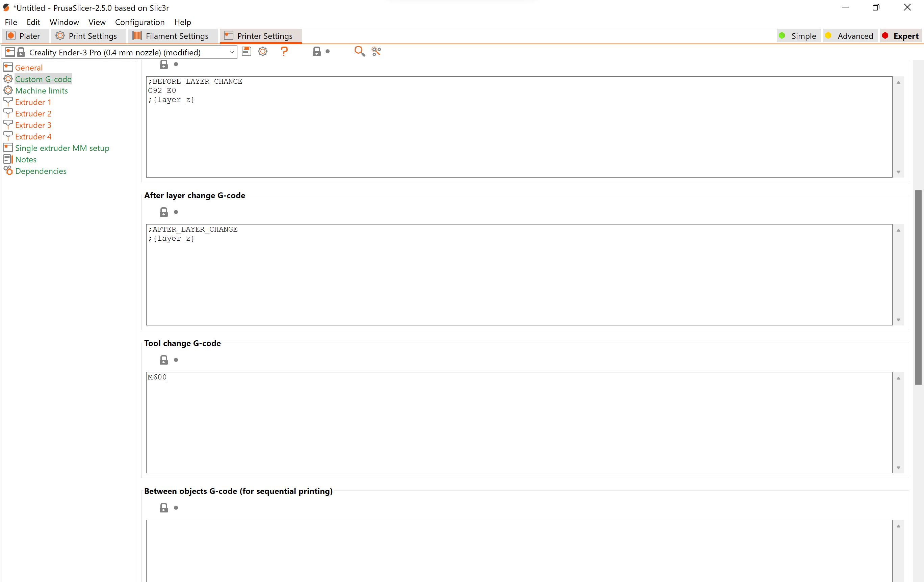Click the compare presets icon

click(x=376, y=51)
